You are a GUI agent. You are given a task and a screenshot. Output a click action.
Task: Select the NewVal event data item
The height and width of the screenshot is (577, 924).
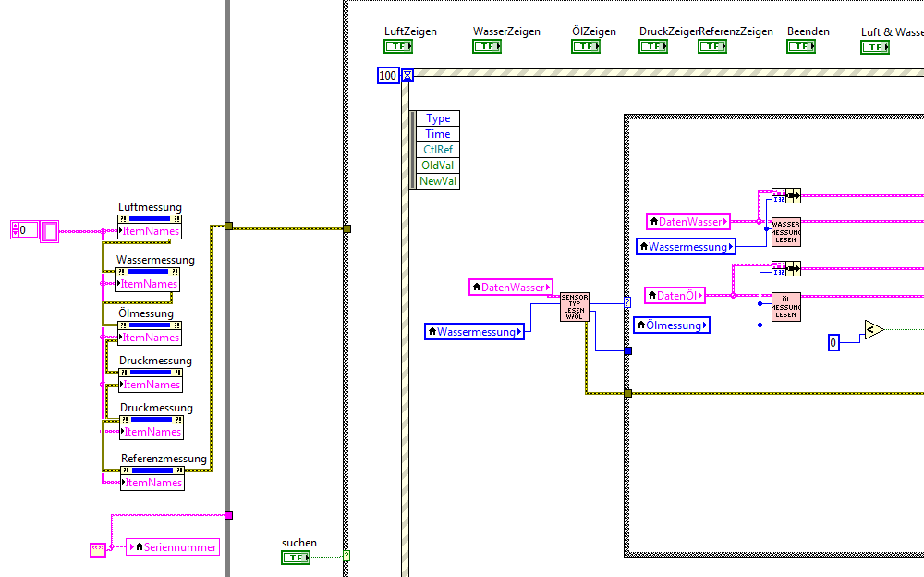click(x=438, y=181)
